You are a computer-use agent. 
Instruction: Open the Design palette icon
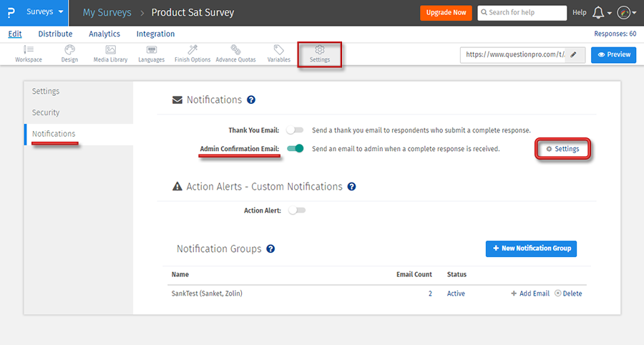[69, 50]
